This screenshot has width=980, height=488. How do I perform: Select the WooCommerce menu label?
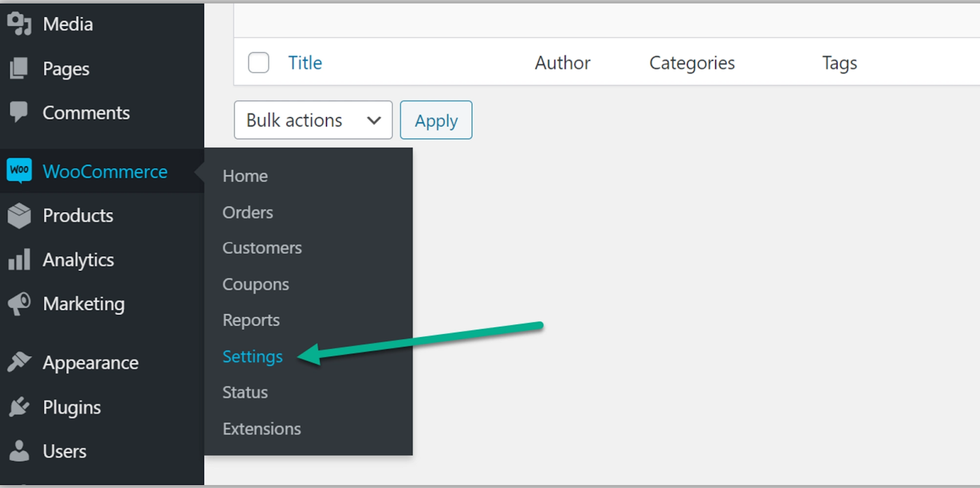(x=105, y=172)
